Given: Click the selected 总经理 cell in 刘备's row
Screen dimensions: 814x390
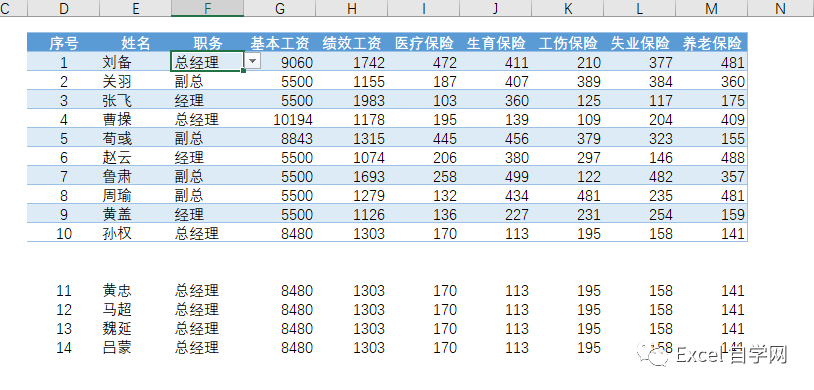Looking at the screenshot, I should click(x=208, y=62).
